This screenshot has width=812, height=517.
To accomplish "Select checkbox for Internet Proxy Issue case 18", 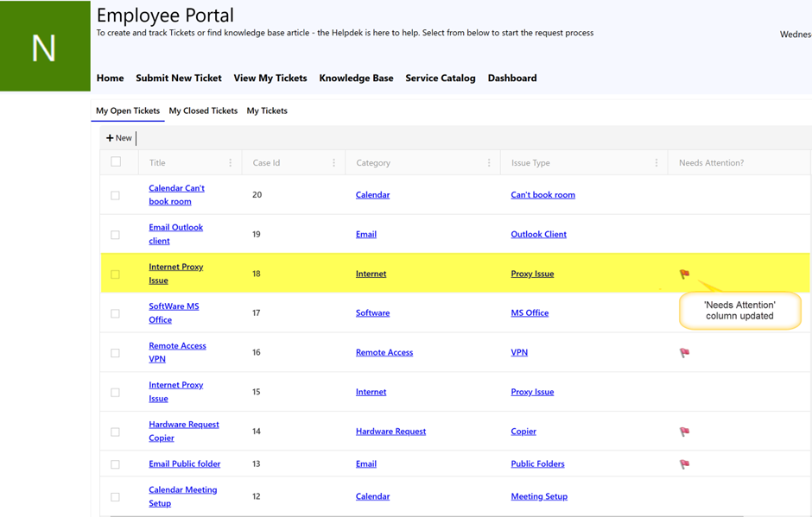I will pyautogui.click(x=116, y=274).
